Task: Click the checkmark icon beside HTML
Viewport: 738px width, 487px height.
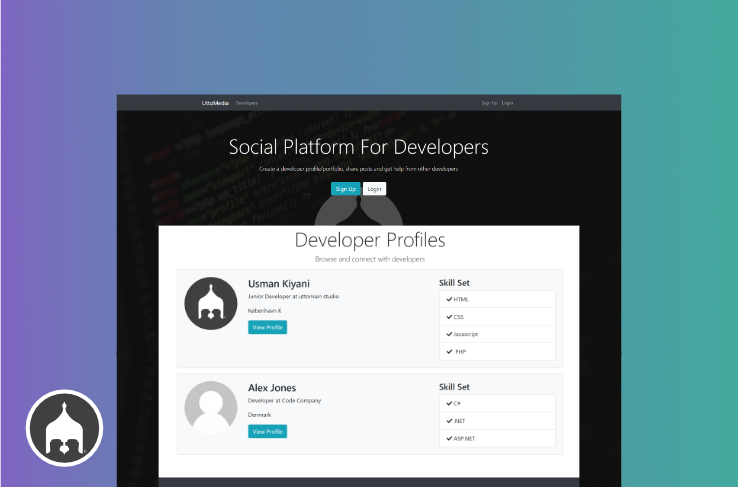Action: tap(449, 299)
